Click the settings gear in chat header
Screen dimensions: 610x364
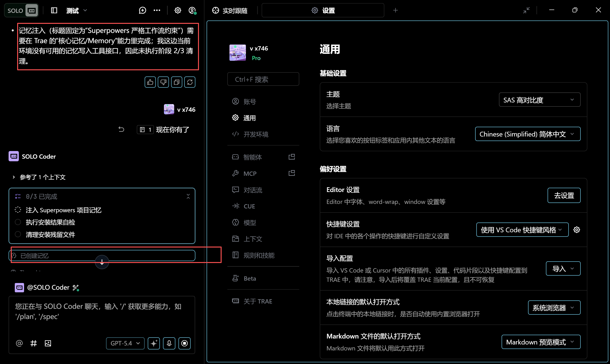tap(178, 10)
